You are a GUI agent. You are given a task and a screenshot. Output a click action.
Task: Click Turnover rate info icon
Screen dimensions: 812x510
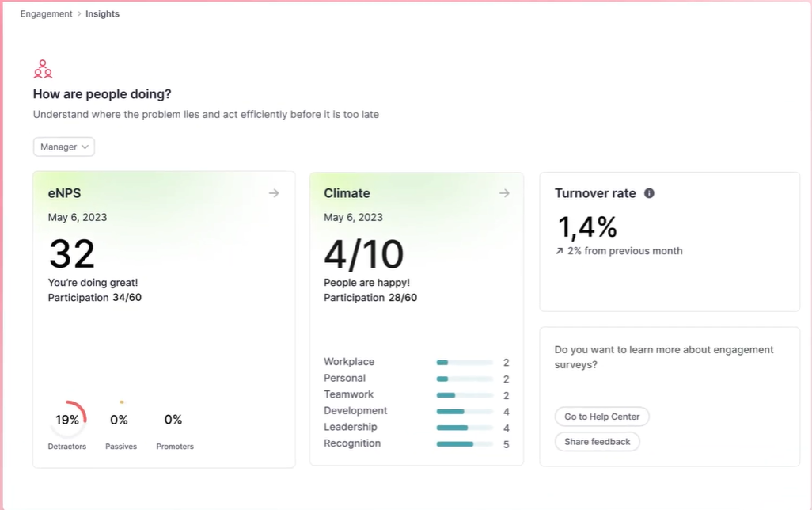[649, 193]
